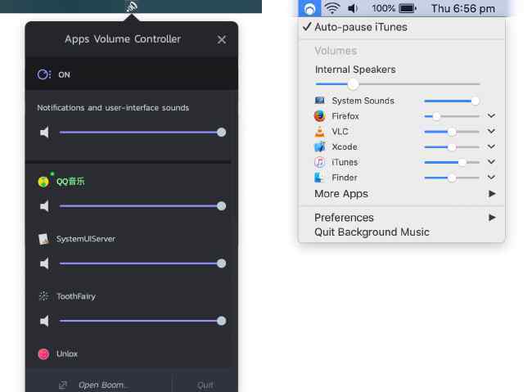Click the Unlox app icon
The width and height of the screenshot is (532, 392).
(x=43, y=354)
